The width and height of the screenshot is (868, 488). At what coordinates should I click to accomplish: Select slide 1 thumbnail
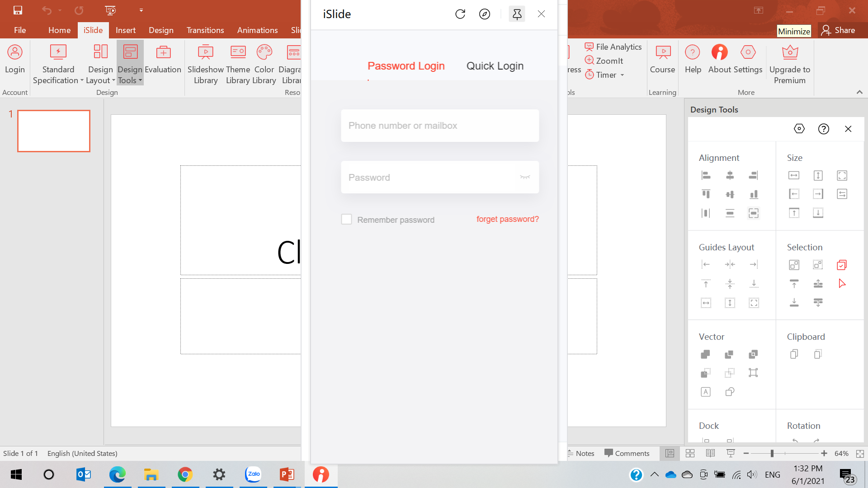(54, 131)
